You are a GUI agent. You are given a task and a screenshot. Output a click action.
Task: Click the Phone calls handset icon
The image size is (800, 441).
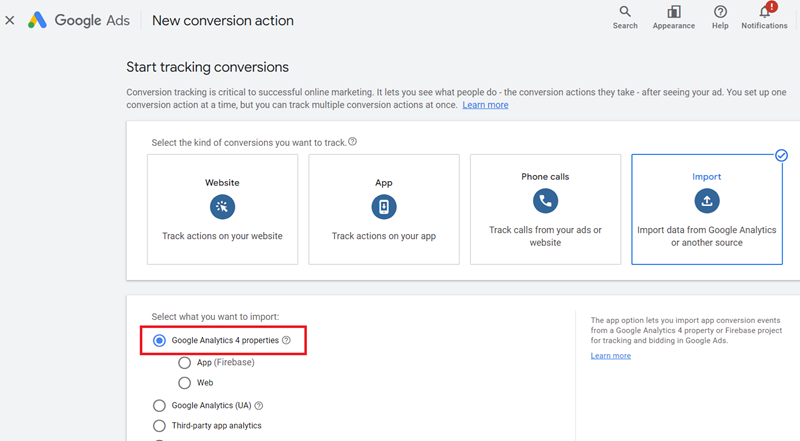coord(545,201)
